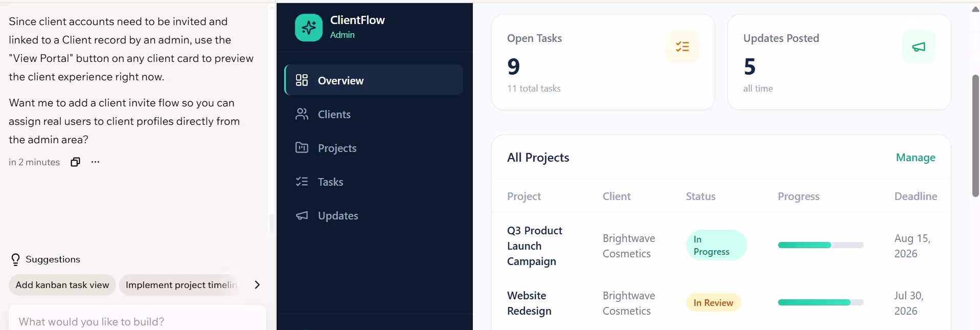The image size is (980, 330).
Task: Click the Open Tasks card
Action: point(603,62)
